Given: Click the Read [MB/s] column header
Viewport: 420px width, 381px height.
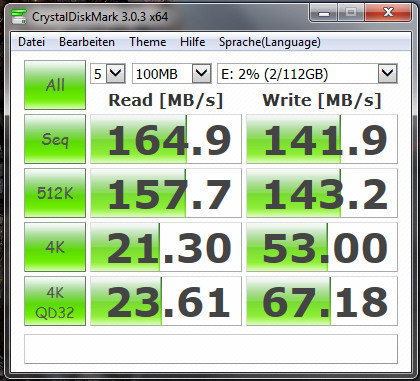Looking at the screenshot, I should (x=166, y=100).
